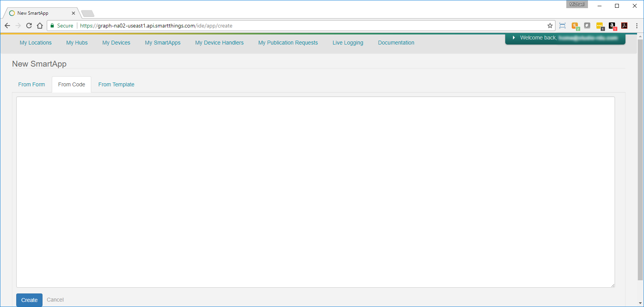This screenshot has height=307, width=644.
Task: Click the scrollbar down arrow
Action: pyautogui.click(x=640, y=303)
